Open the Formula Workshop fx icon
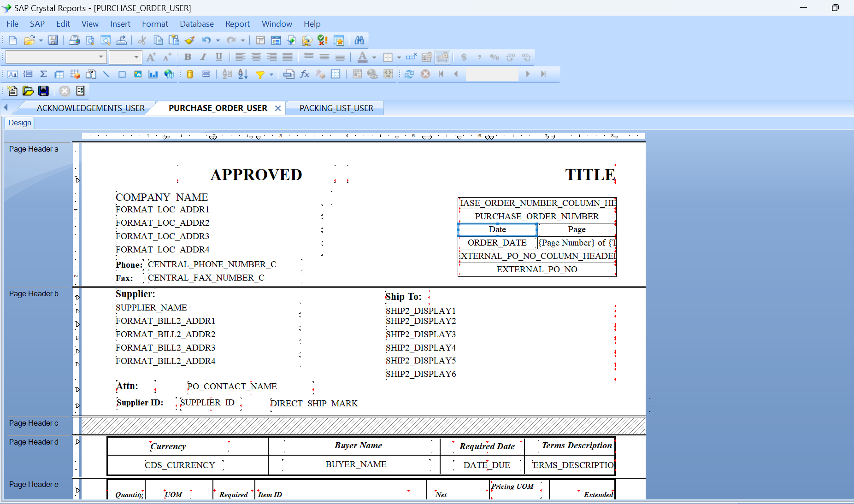The width and height of the screenshot is (854, 504). point(305,74)
